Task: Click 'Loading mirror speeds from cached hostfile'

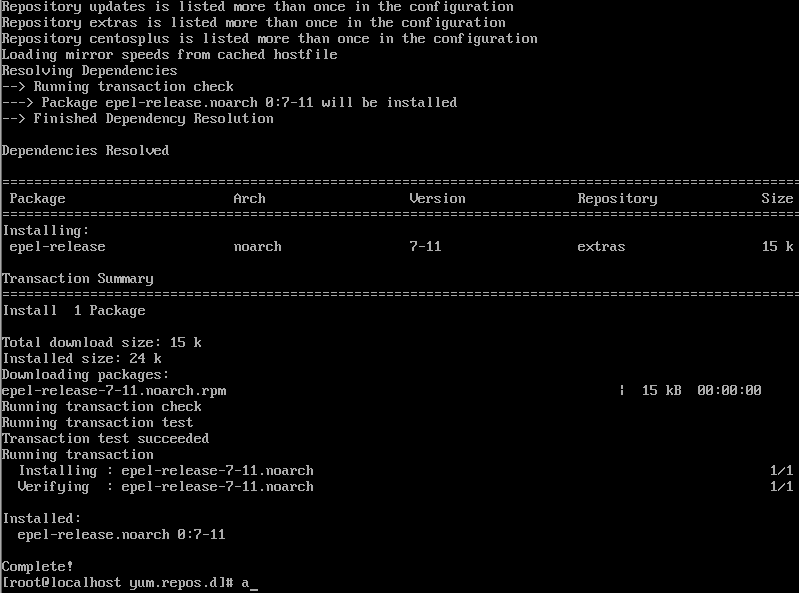Action: [170, 55]
